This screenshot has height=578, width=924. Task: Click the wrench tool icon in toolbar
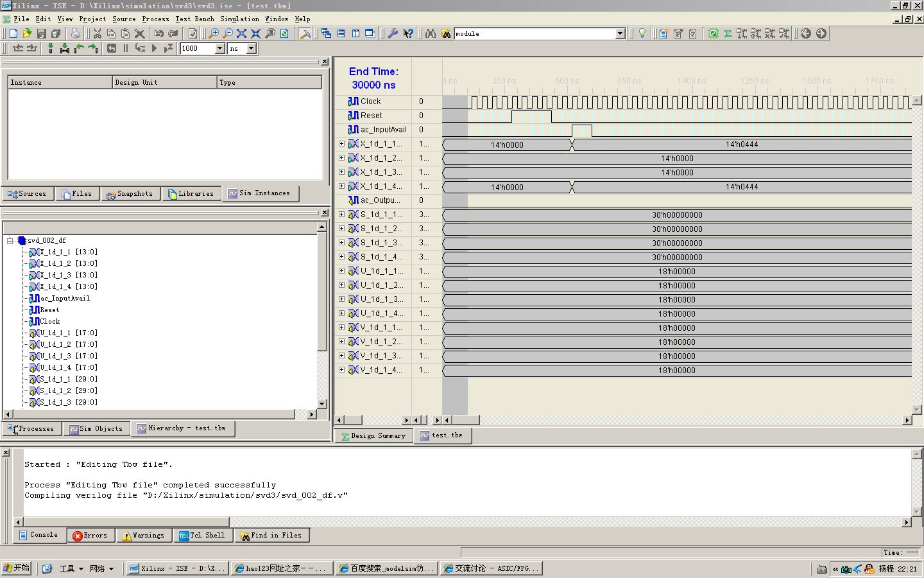coord(393,33)
